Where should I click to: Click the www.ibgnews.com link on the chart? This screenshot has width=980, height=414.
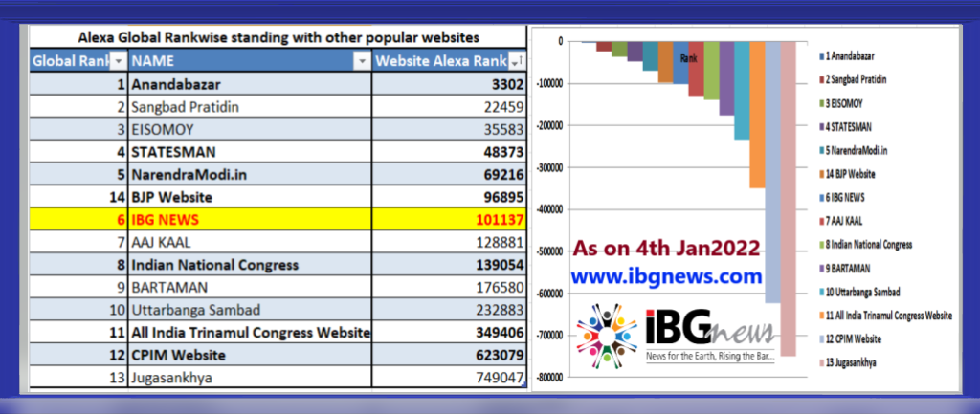click(x=667, y=275)
